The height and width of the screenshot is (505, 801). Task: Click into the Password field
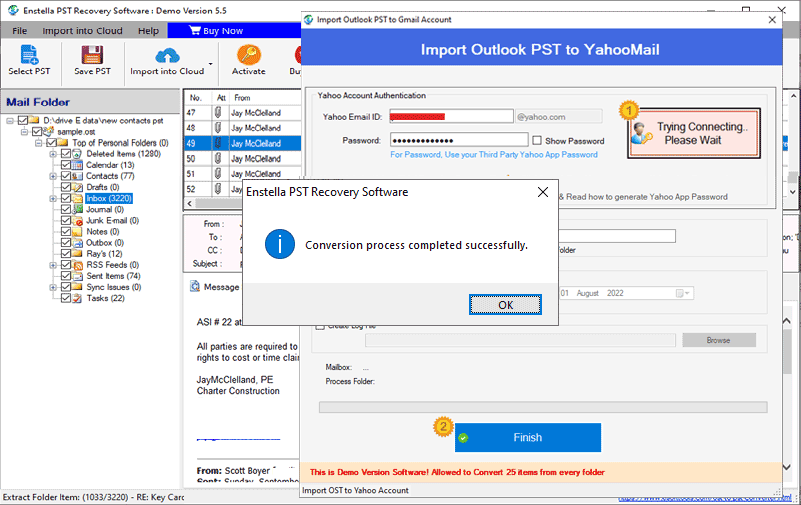coord(459,140)
